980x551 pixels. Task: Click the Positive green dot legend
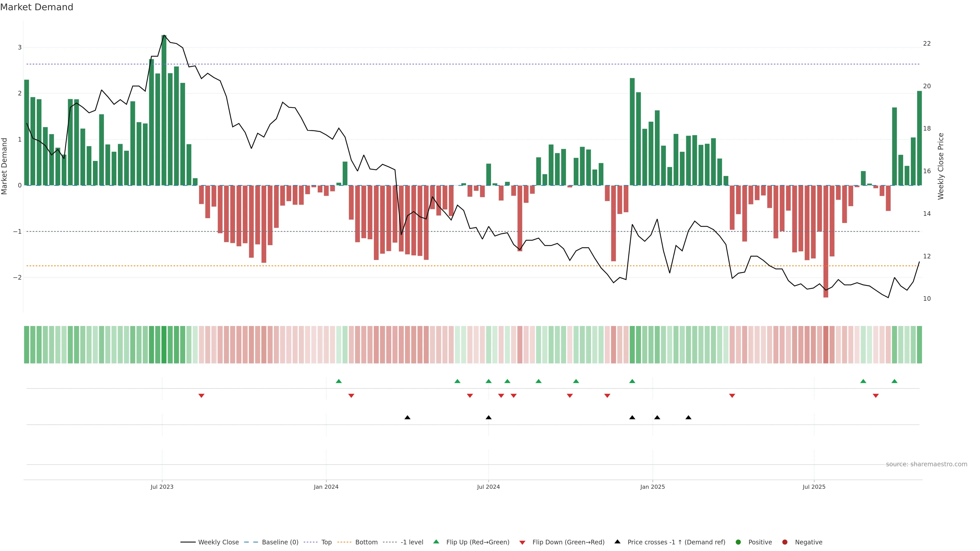738,542
